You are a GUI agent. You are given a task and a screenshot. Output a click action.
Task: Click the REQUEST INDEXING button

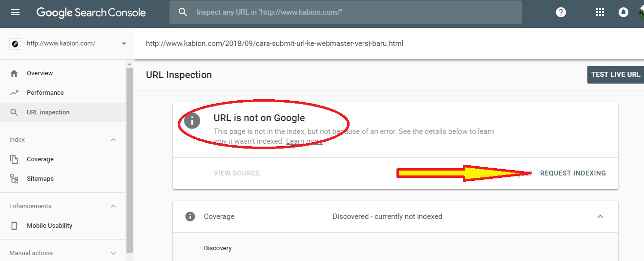[573, 173]
